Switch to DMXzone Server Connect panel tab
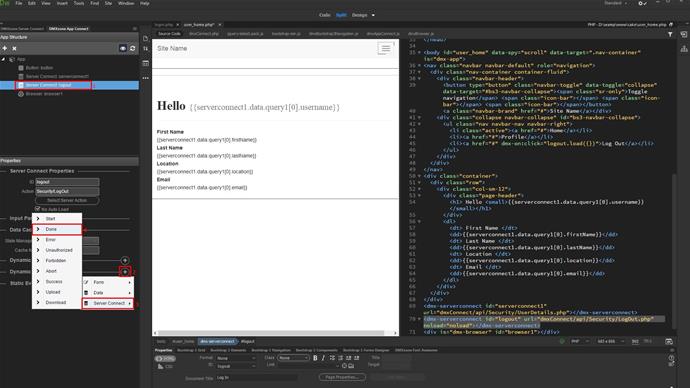The height and width of the screenshot is (388, 690). pos(22,29)
